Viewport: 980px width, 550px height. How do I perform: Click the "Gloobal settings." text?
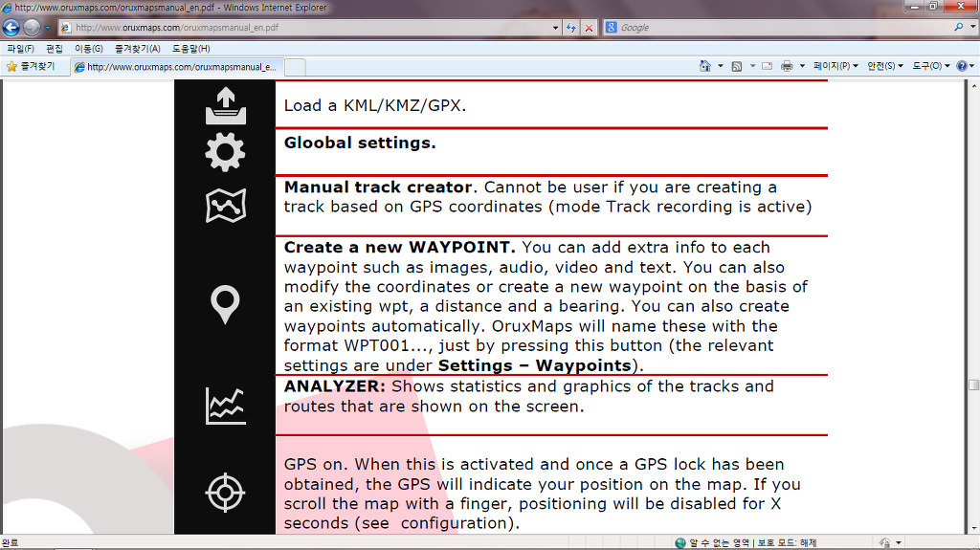click(x=360, y=143)
